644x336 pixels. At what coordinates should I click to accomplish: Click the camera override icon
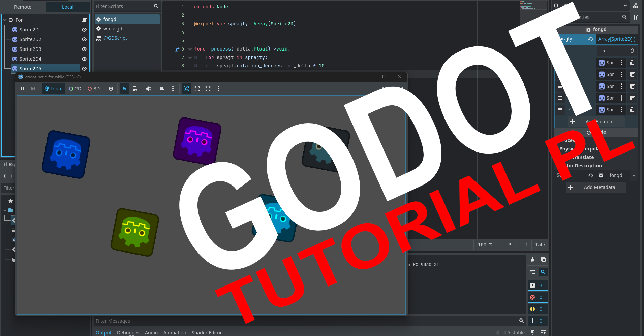pos(162,89)
